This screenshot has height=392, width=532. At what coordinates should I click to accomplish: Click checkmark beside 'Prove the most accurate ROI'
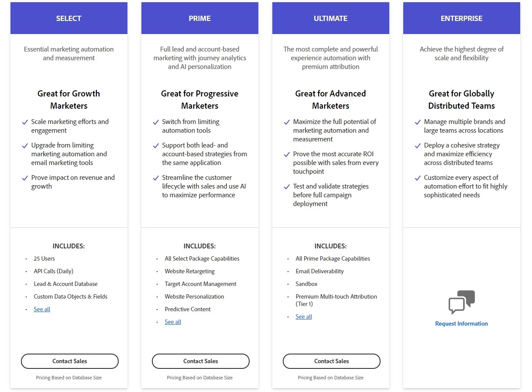287,155
